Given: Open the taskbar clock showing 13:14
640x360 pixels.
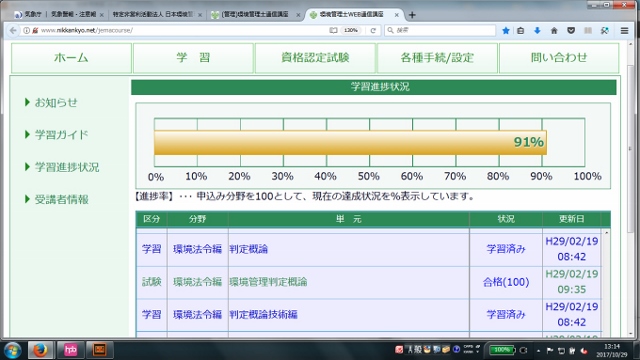Looking at the screenshot, I should coord(611,351).
